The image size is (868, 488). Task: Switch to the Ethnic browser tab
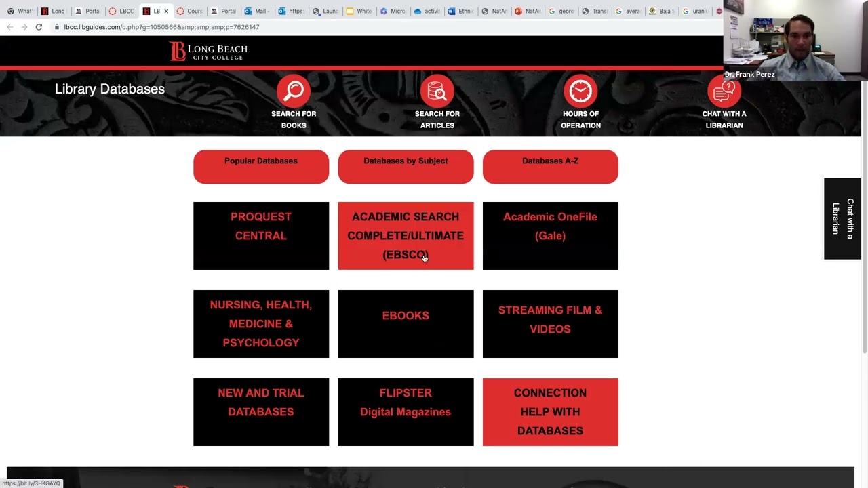(x=460, y=11)
